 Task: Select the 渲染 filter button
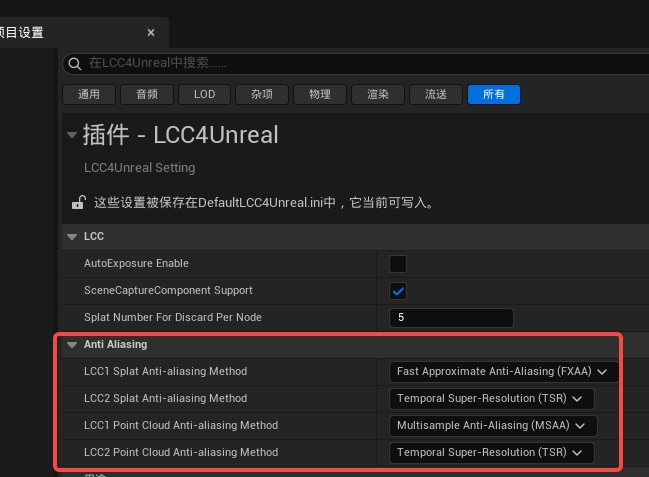coord(378,94)
